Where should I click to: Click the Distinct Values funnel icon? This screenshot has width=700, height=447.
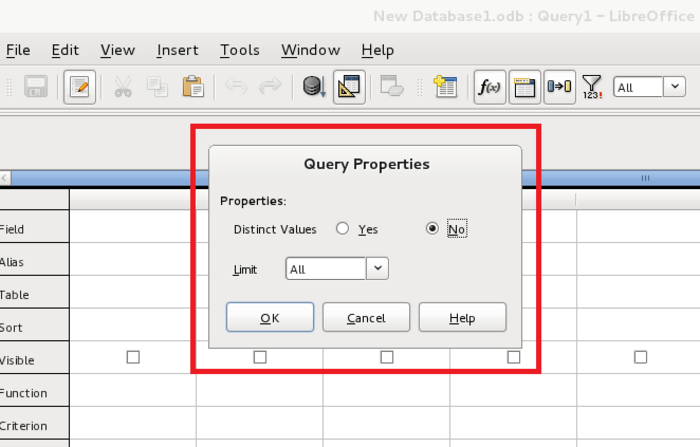[x=592, y=87]
